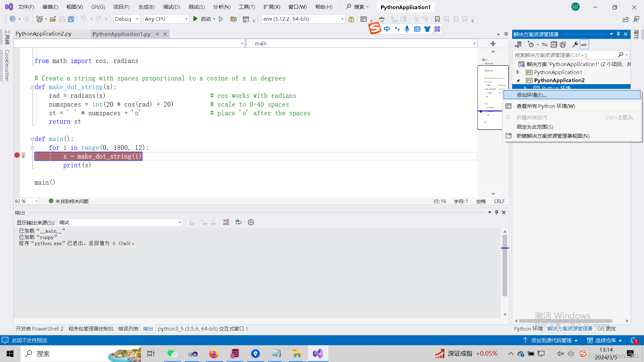Click the Save All toolbar icon
This screenshot has width=644, height=362.
tap(71, 19)
